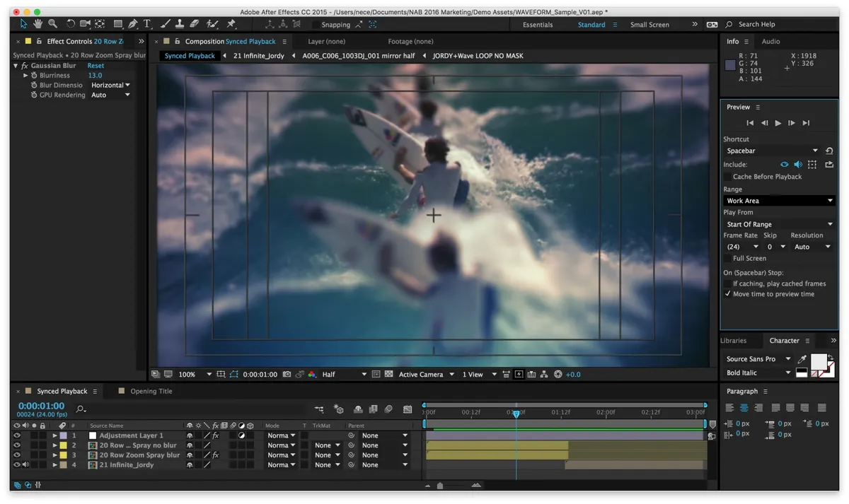This screenshot has width=849, height=504.
Task: Select the Pen tool
Action: click(x=132, y=24)
